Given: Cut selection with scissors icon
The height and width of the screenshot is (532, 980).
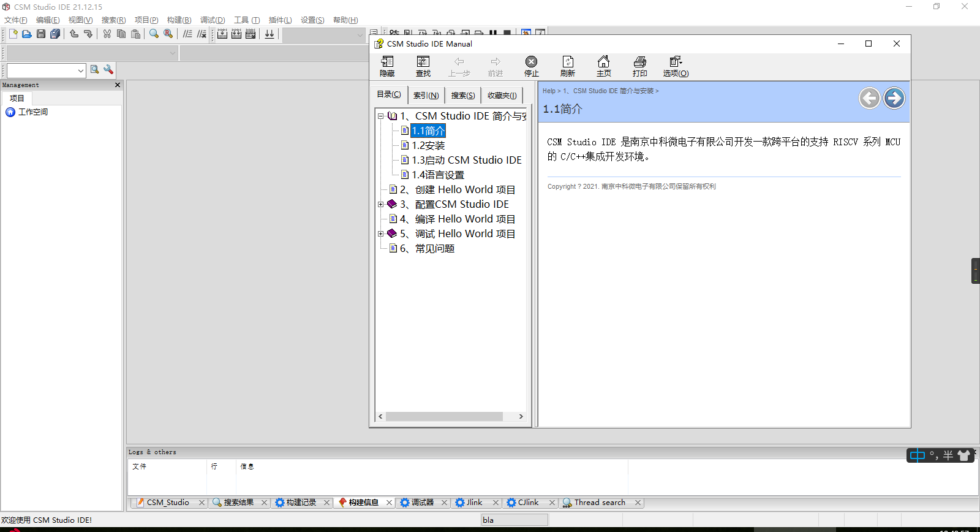Looking at the screenshot, I should [107, 34].
